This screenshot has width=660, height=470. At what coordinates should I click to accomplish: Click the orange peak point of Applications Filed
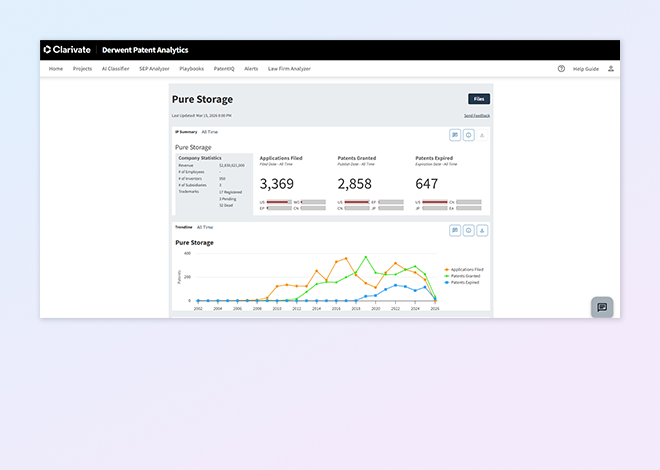(346, 258)
